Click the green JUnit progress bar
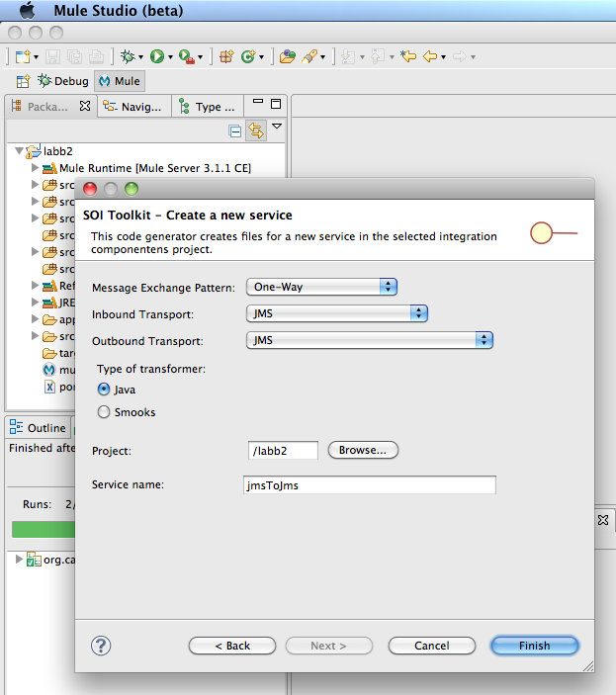Image resolution: width=616 pixels, height=695 pixels. (44, 530)
